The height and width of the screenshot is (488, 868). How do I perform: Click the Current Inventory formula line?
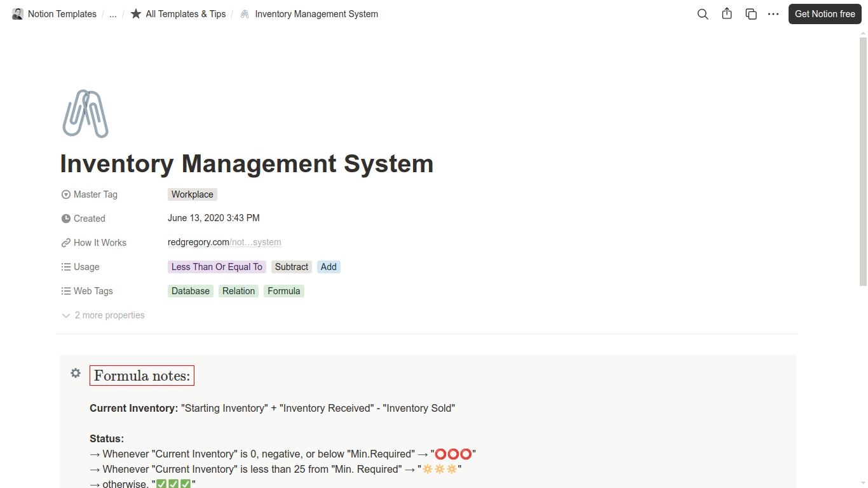[273, 408]
